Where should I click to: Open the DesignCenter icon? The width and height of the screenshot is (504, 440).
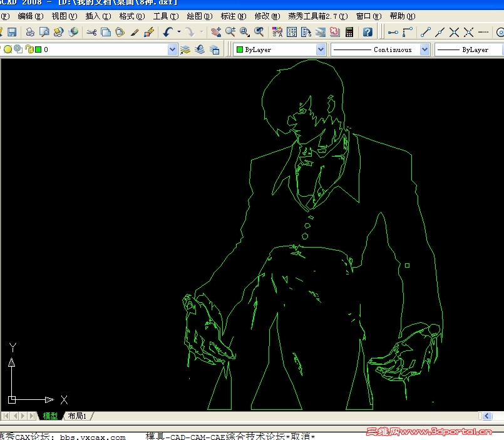tap(292, 32)
